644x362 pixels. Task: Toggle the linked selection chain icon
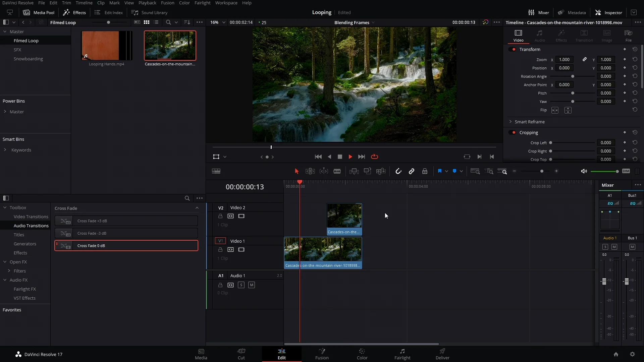point(412,171)
